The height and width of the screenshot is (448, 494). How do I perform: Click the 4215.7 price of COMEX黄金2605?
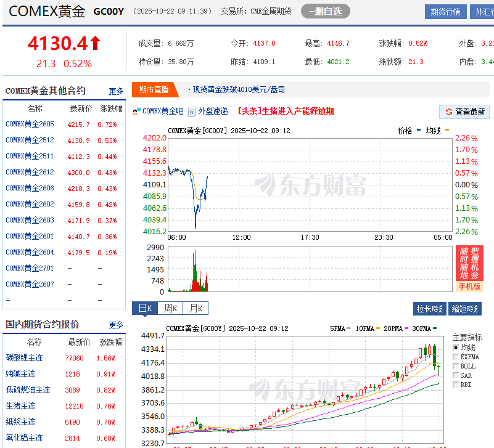[79, 124]
